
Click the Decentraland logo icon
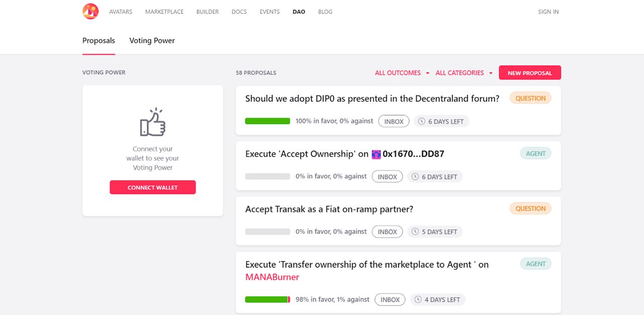click(91, 11)
